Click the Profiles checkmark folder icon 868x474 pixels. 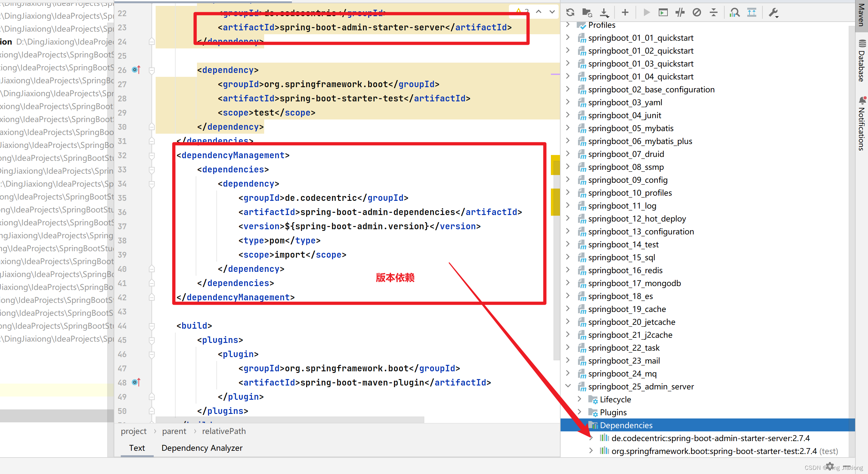click(x=582, y=25)
